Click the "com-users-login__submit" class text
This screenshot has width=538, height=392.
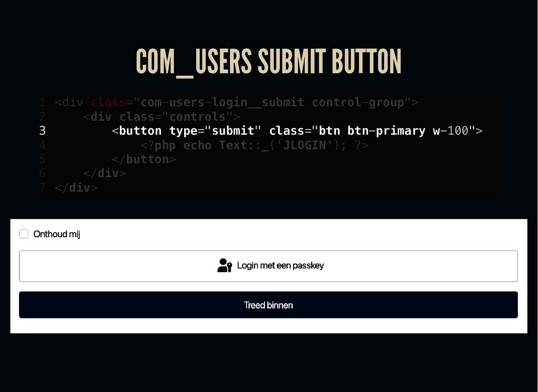pos(222,102)
